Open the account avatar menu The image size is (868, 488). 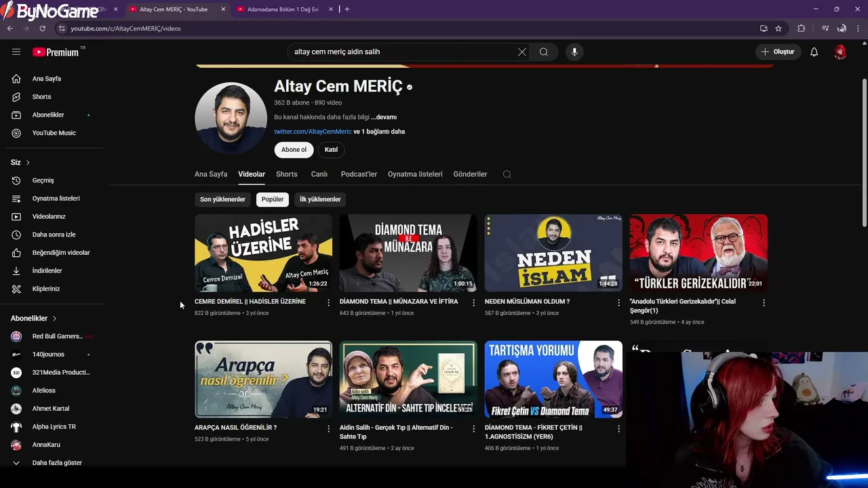click(840, 52)
